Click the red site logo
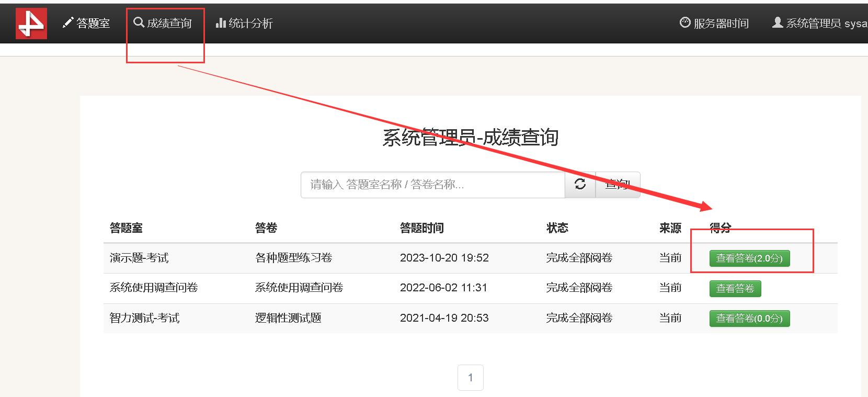 [x=31, y=24]
